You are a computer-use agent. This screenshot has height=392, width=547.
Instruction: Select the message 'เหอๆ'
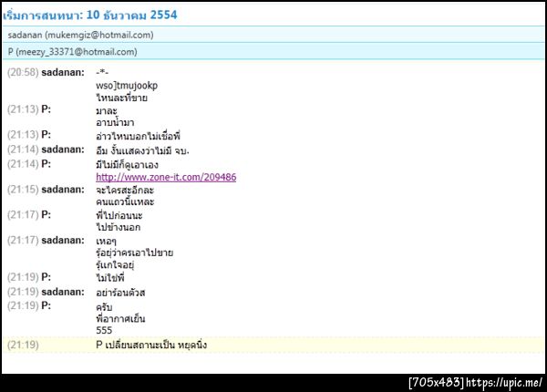click(x=106, y=241)
